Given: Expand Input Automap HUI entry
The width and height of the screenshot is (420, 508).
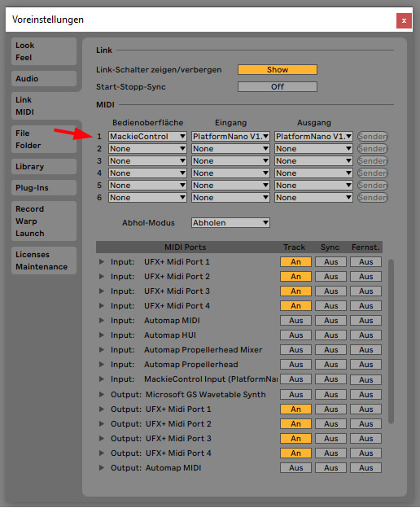Looking at the screenshot, I should point(102,335).
